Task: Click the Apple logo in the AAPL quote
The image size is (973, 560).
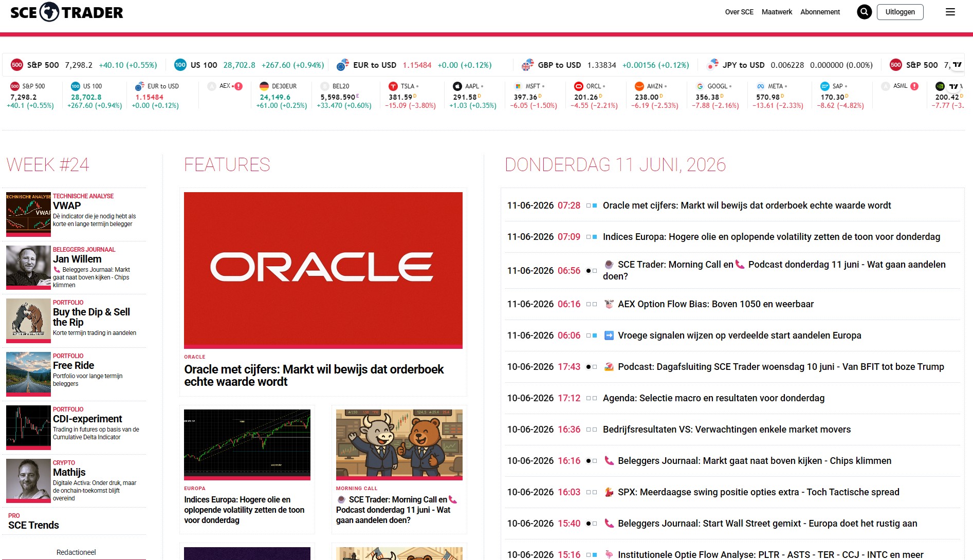Action: pyautogui.click(x=457, y=86)
